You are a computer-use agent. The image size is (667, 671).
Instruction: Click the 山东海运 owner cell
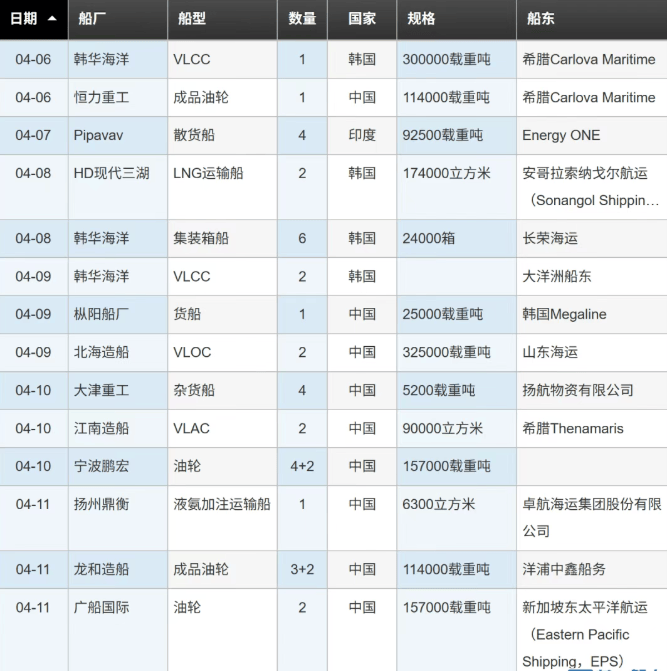click(x=550, y=352)
